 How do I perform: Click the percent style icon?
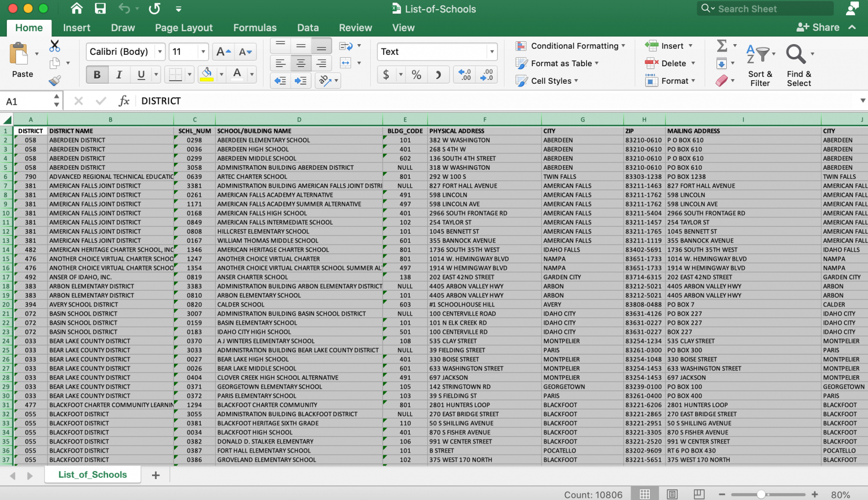pyautogui.click(x=416, y=74)
